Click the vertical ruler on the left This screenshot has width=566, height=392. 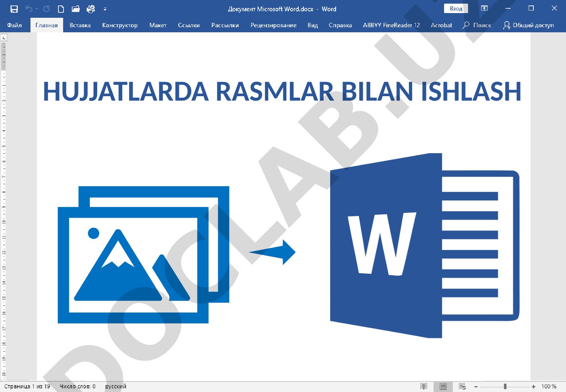point(4,211)
